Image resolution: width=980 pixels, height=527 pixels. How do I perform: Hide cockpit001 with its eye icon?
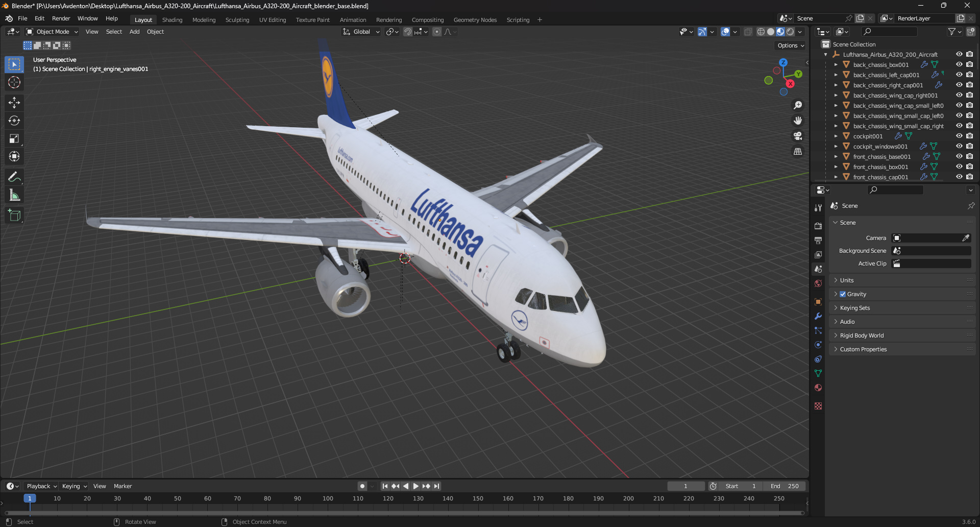click(959, 136)
